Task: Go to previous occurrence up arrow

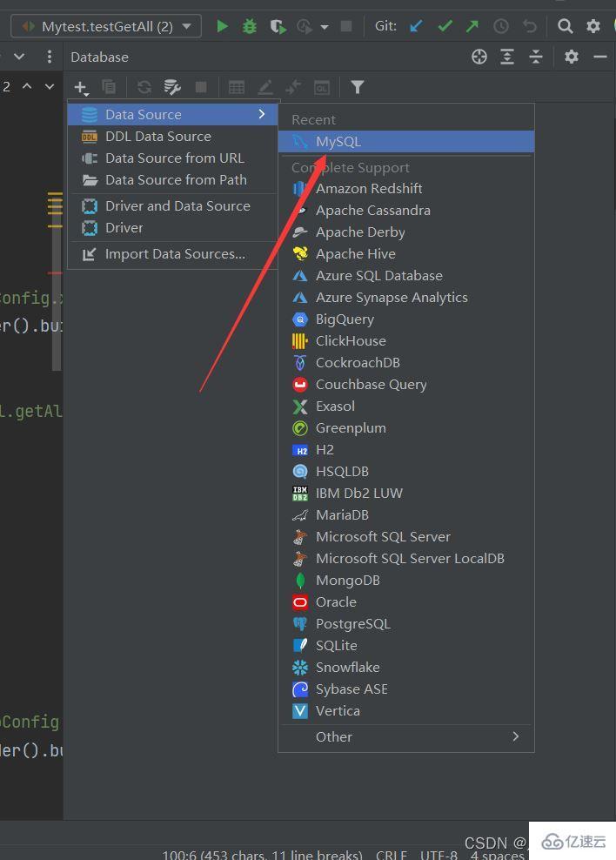Action: click(x=27, y=86)
